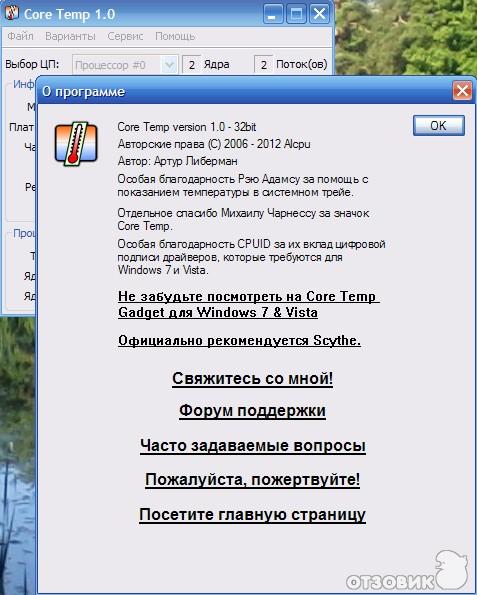Open the Core Temp Gadget link
Viewport: 477px width, 595px height.
pyautogui.click(x=249, y=304)
